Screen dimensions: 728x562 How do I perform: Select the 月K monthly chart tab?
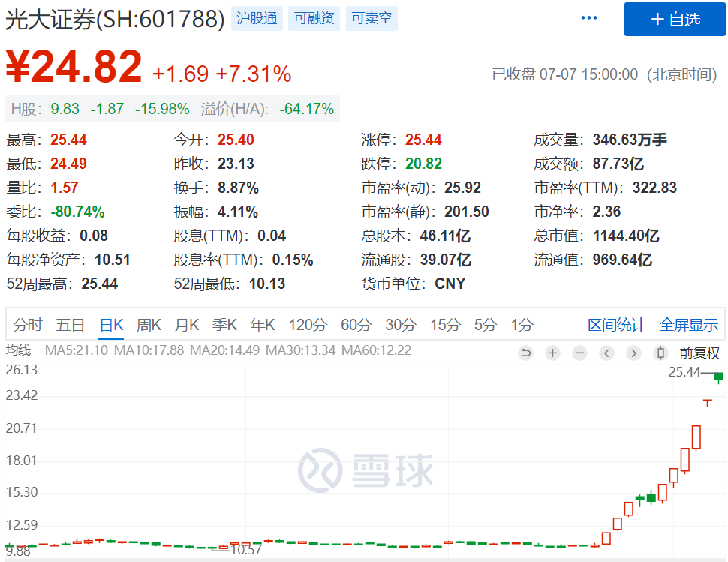[187, 325]
